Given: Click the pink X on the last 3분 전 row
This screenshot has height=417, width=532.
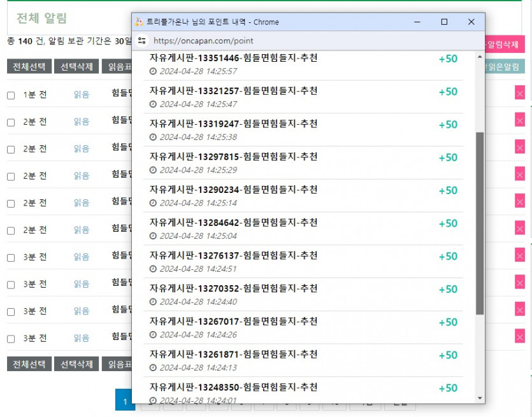Looking at the screenshot, I should [520, 337].
